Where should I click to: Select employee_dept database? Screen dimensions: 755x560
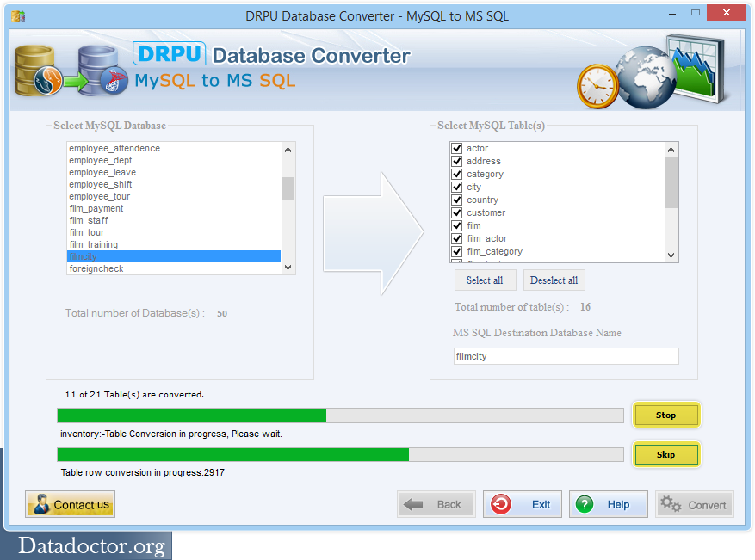tap(174, 160)
